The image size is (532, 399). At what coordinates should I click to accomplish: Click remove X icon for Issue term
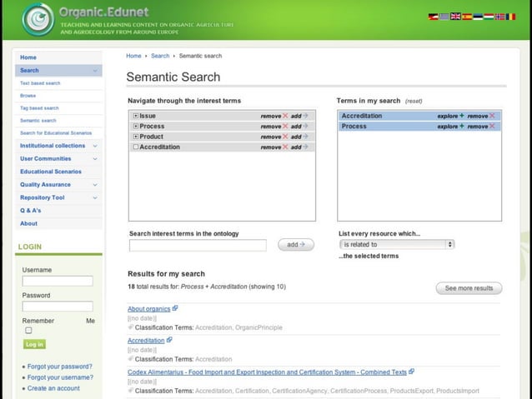tap(285, 116)
